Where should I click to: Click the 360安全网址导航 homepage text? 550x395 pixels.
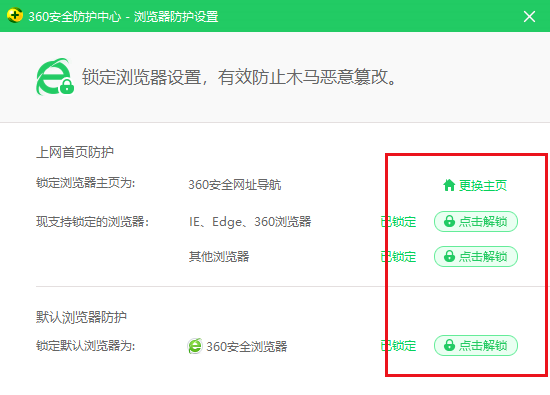tap(235, 185)
